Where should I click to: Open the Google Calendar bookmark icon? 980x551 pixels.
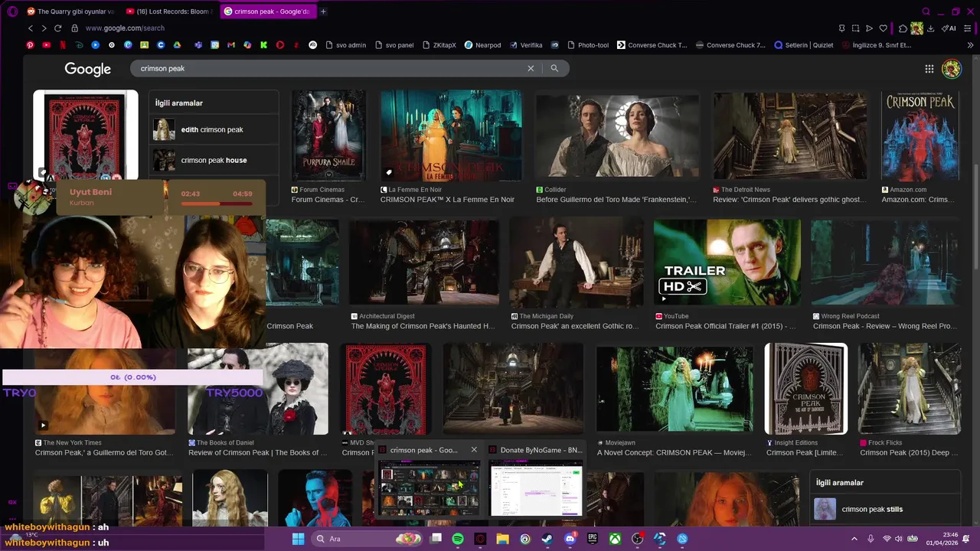coord(215,45)
